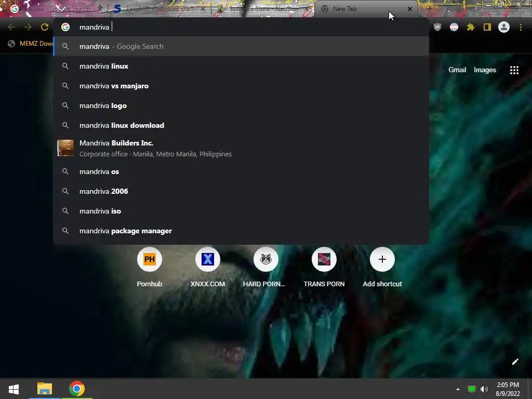Image resolution: width=532 pixels, height=399 pixels.
Task: Open the clock showing 2:05 PM
Action: (x=508, y=389)
